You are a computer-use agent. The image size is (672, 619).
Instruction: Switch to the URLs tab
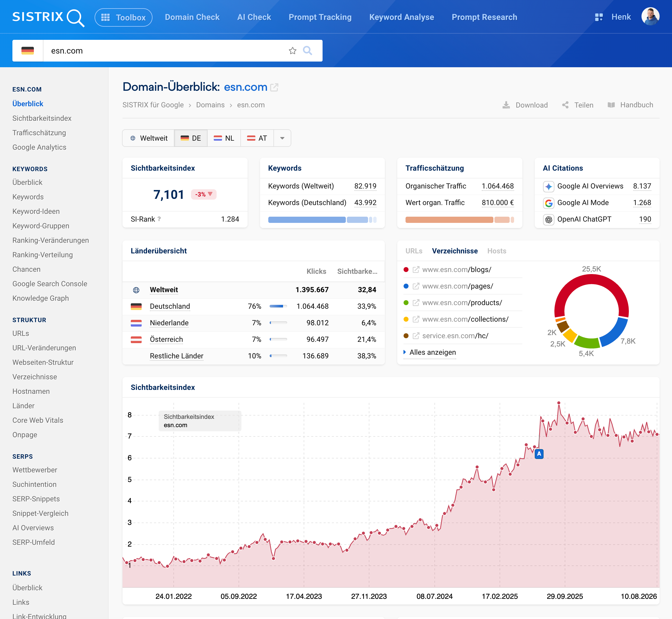(x=414, y=251)
